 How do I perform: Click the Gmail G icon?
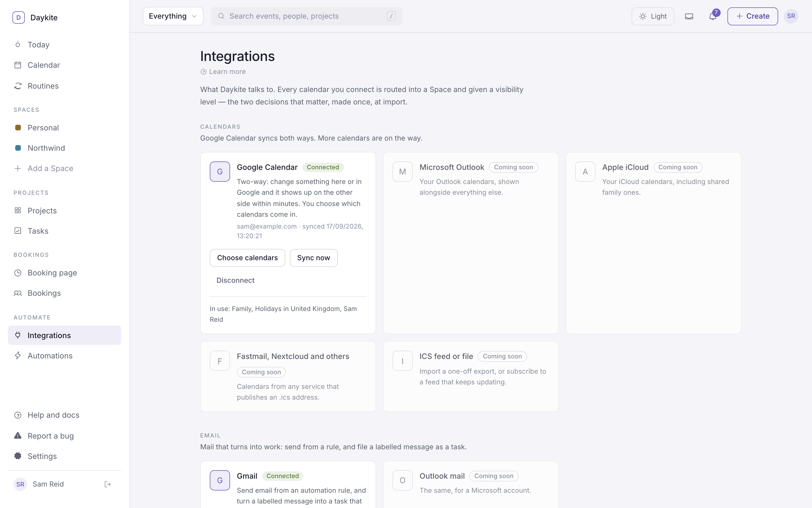pyautogui.click(x=220, y=480)
